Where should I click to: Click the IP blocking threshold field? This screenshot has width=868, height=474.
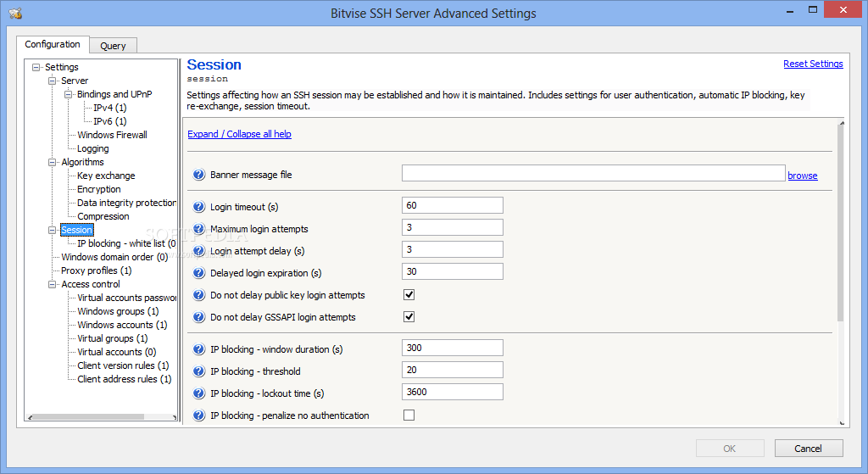pyautogui.click(x=453, y=370)
